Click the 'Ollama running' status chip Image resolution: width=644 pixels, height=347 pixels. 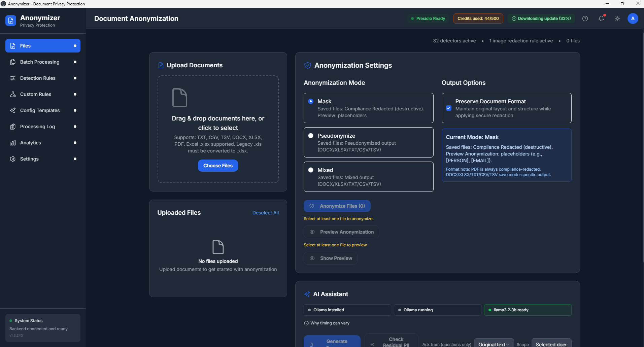(x=437, y=310)
